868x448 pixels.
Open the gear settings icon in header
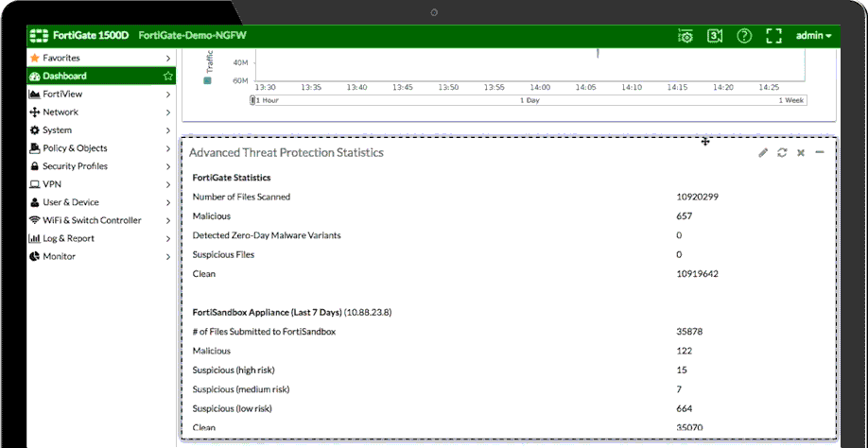coord(686,36)
